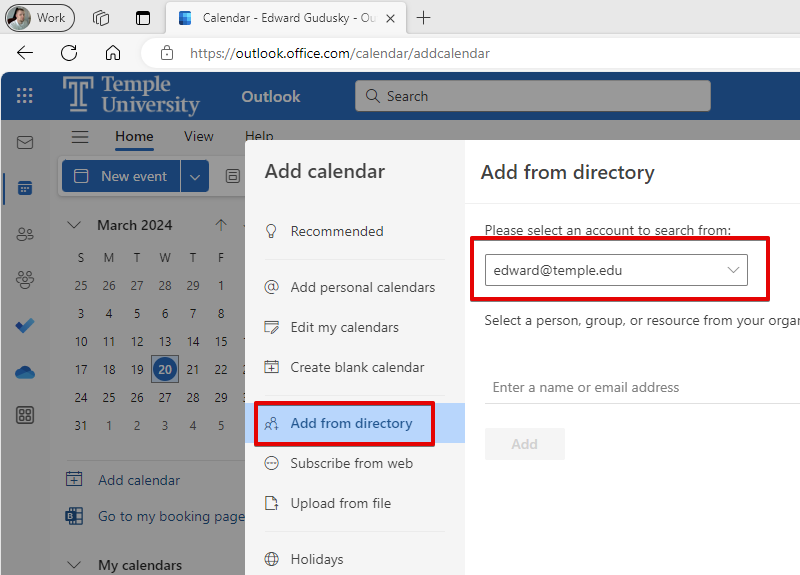Viewport: 800px width, 575px height.
Task: Click Add calendar link in sidebar
Action: click(139, 480)
